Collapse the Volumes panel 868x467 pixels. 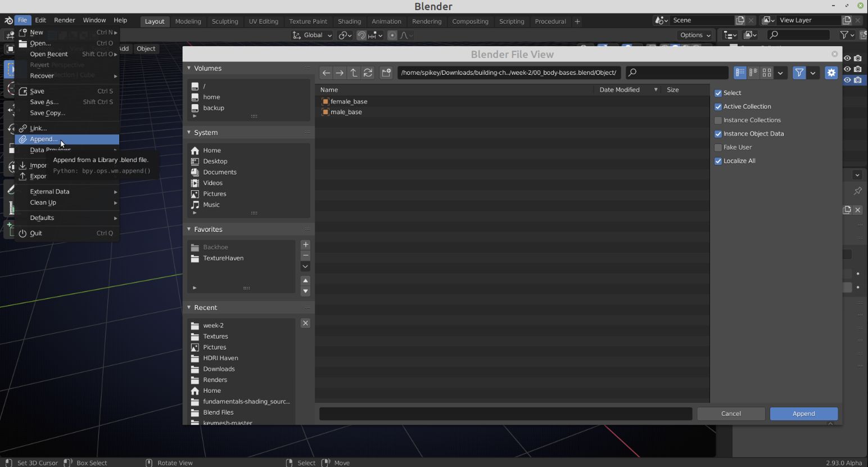pyautogui.click(x=189, y=68)
